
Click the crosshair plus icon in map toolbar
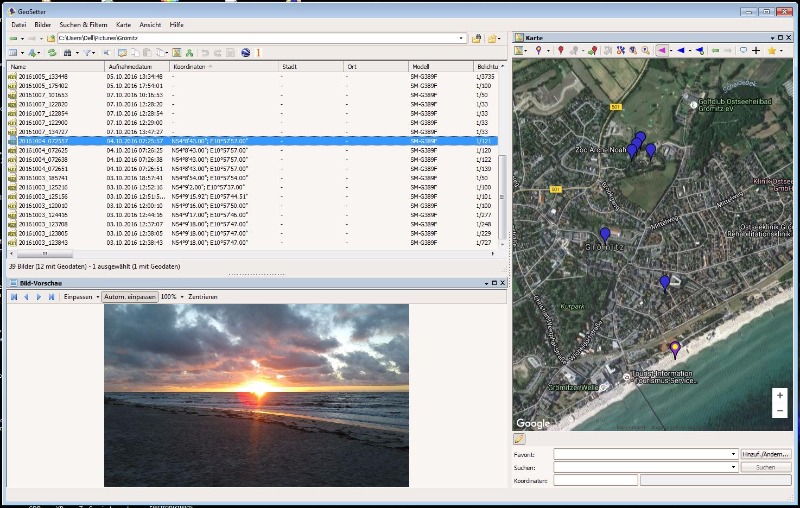pyautogui.click(x=756, y=50)
